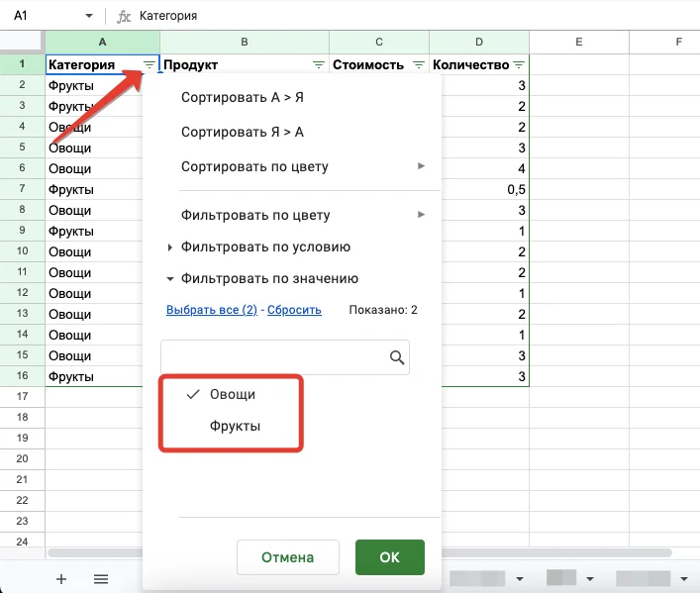Open the filter icon in the Продукт column

coord(318,65)
